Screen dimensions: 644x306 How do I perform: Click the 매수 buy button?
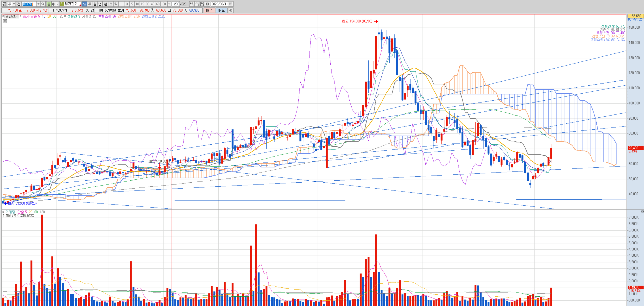click(209, 10)
